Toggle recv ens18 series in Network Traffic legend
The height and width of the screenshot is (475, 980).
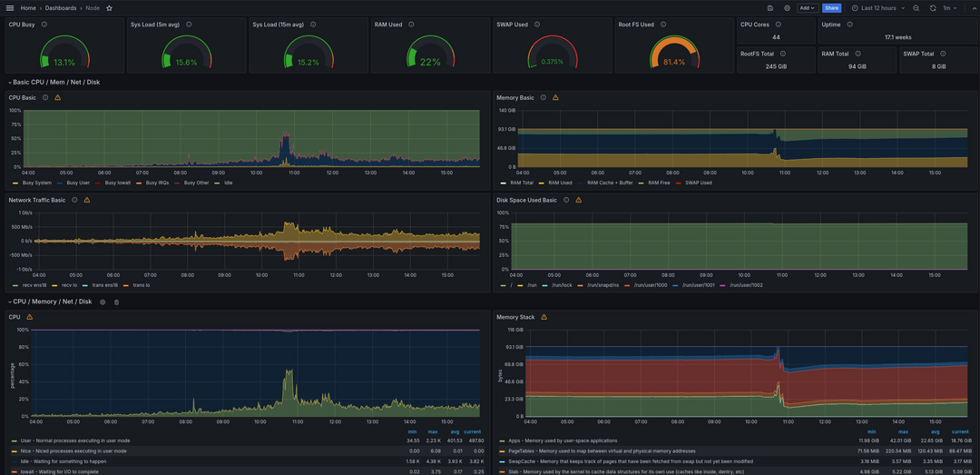(x=34, y=285)
